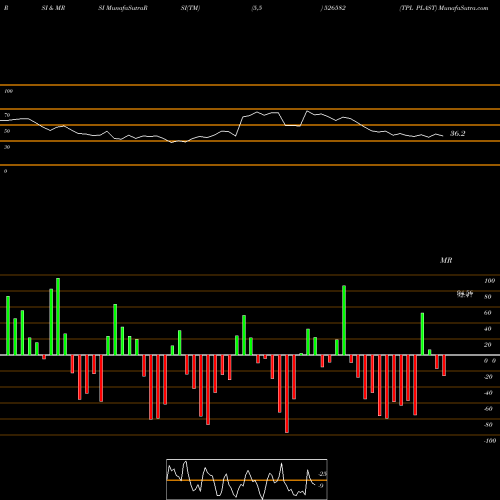Click the MR axis label '-60'

pos(488,409)
